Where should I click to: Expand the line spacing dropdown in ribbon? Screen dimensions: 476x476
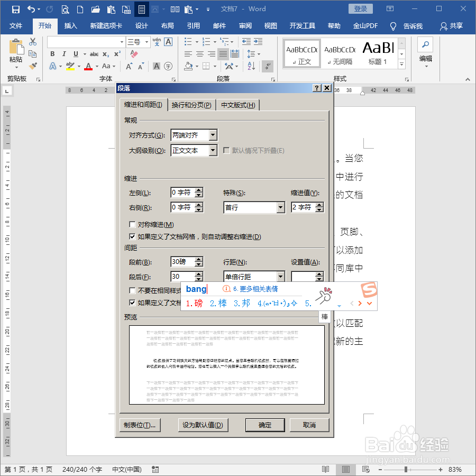click(259, 54)
